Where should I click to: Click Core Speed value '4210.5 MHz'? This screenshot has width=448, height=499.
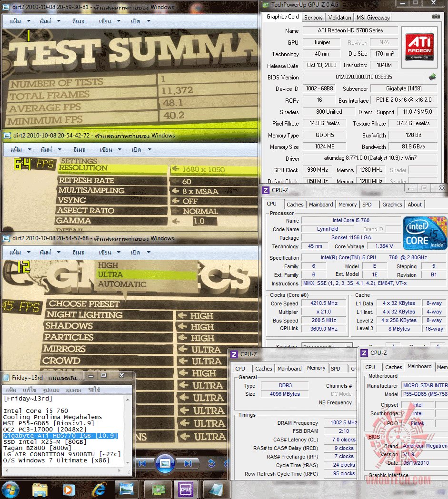click(x=324, y=303)
